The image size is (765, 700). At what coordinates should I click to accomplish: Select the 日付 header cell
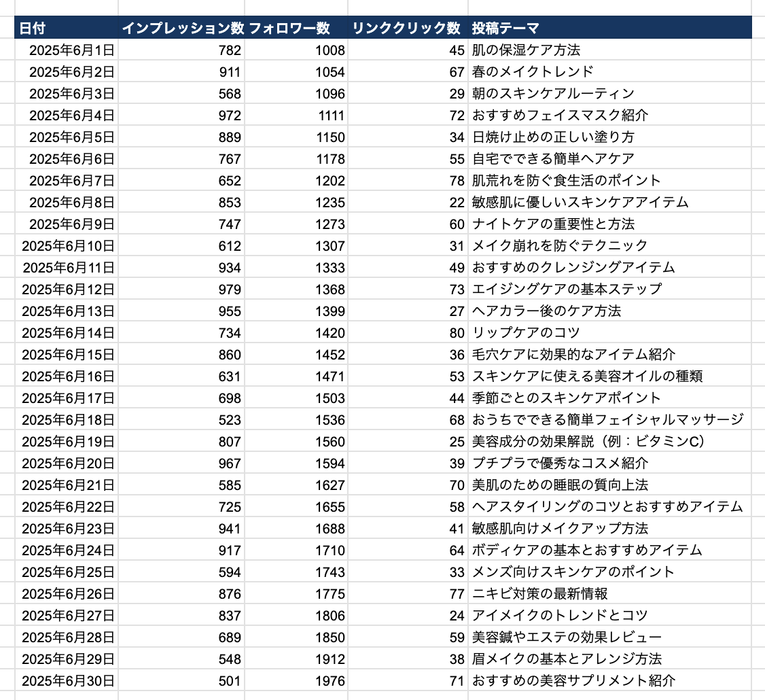(x=67, y=28)
